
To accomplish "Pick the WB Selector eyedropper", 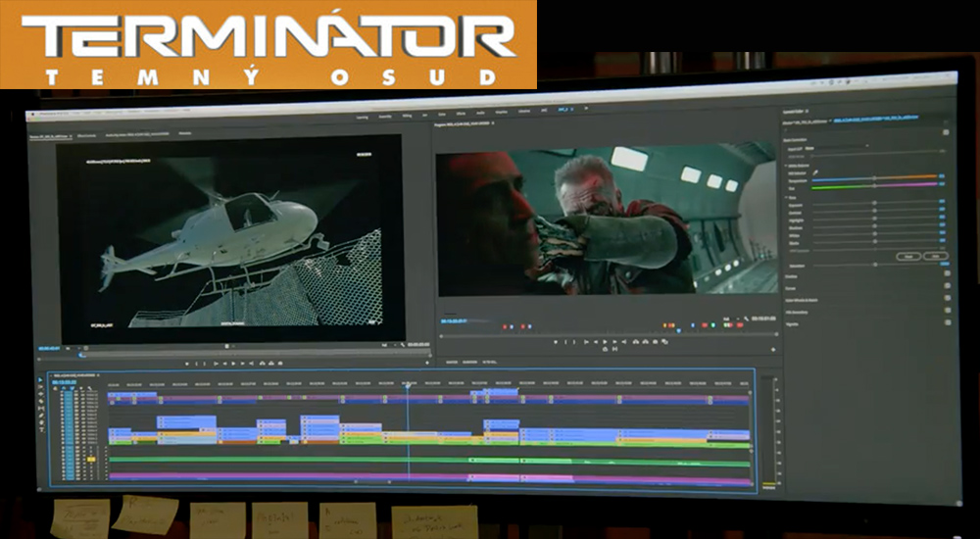I will 815,172.
